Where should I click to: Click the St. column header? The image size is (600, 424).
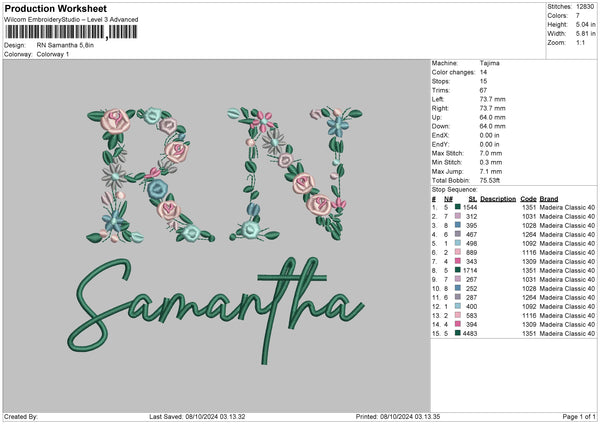coord(472,198)
